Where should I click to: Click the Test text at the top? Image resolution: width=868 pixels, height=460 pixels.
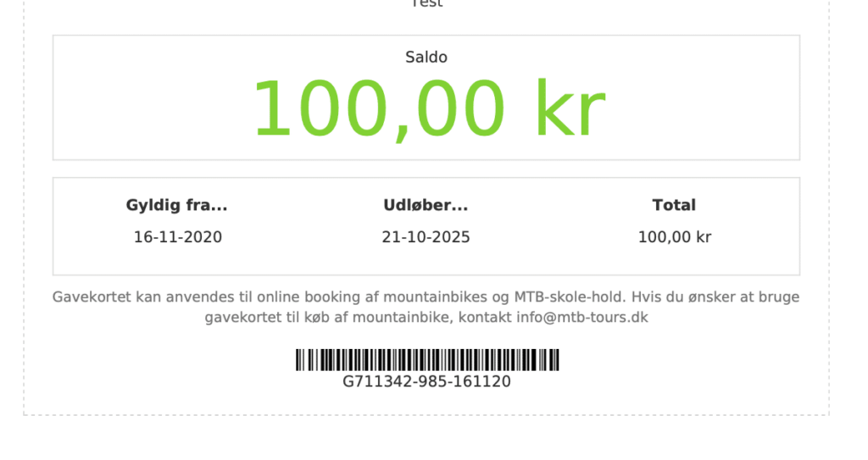pos(426,3)
